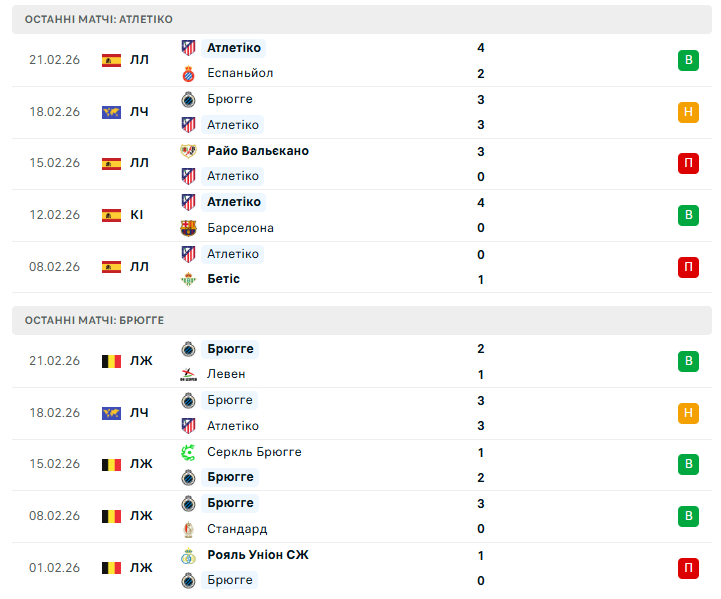Open the Еспаньйол team name link
This screenshot has width=721, height=599.
239,73
